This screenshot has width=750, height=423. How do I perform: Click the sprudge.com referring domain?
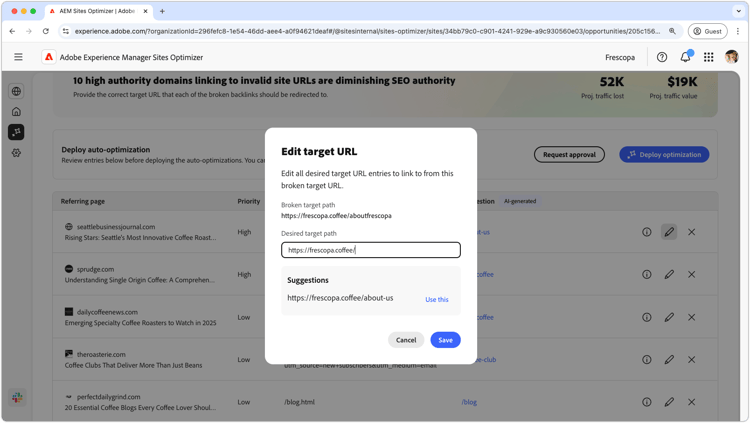point(95,269)
